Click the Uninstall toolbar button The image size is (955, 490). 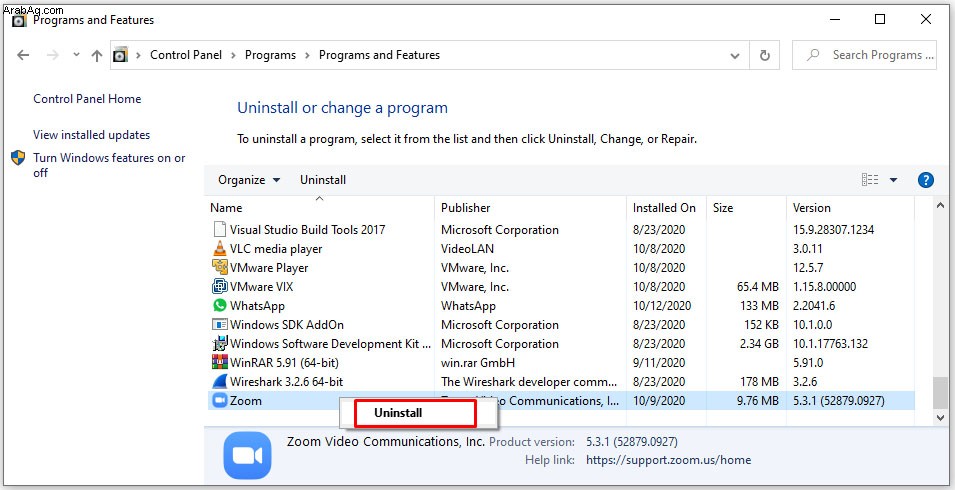(323, 180)
